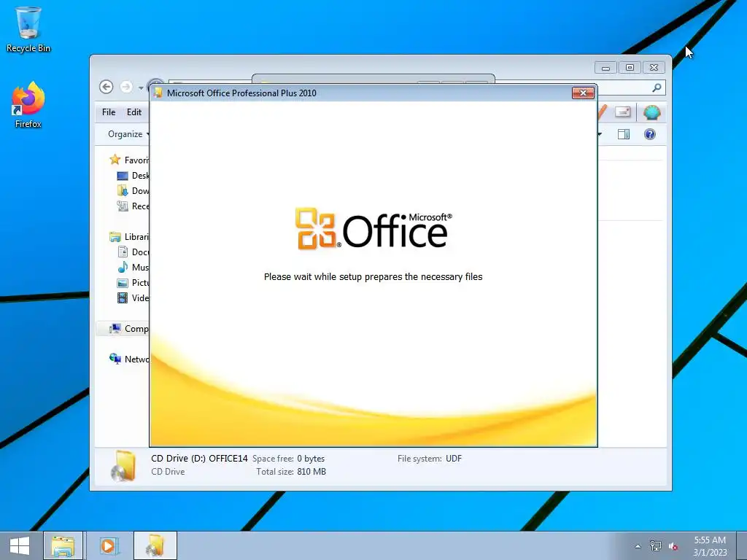Open the Videos library in sidebar

pos(133,298)
